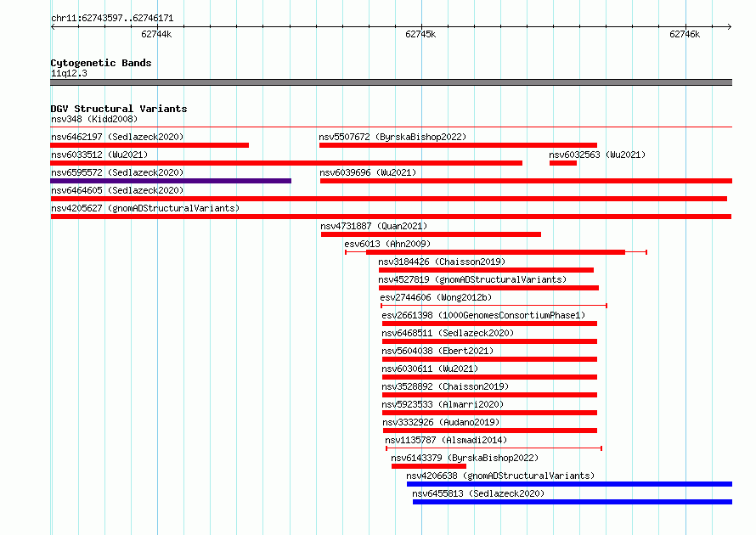
Task: Click the nsv3332926 (Audano2019) label
Action: click(x=441, y=422)
